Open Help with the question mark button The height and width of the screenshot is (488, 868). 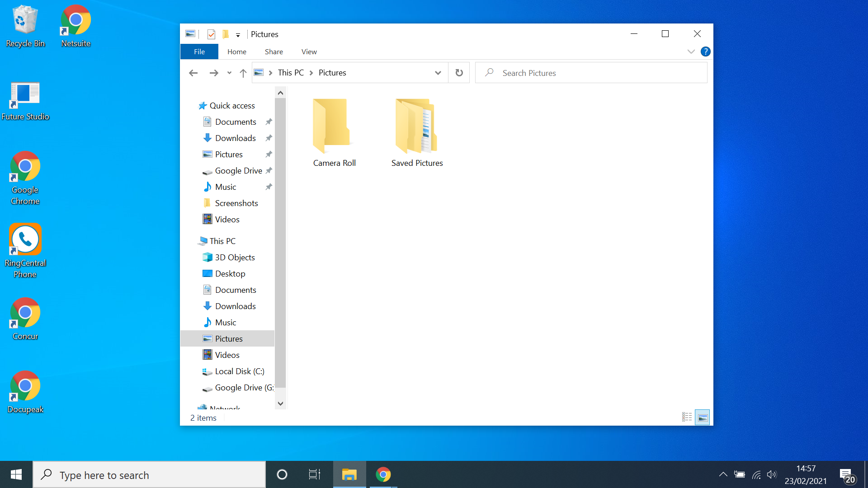click(x=705, y=51)
